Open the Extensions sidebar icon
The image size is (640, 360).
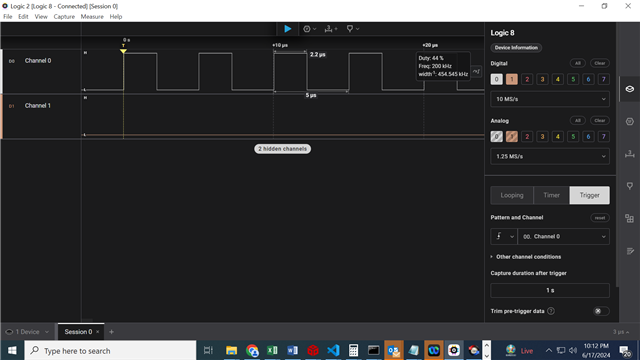630,218
